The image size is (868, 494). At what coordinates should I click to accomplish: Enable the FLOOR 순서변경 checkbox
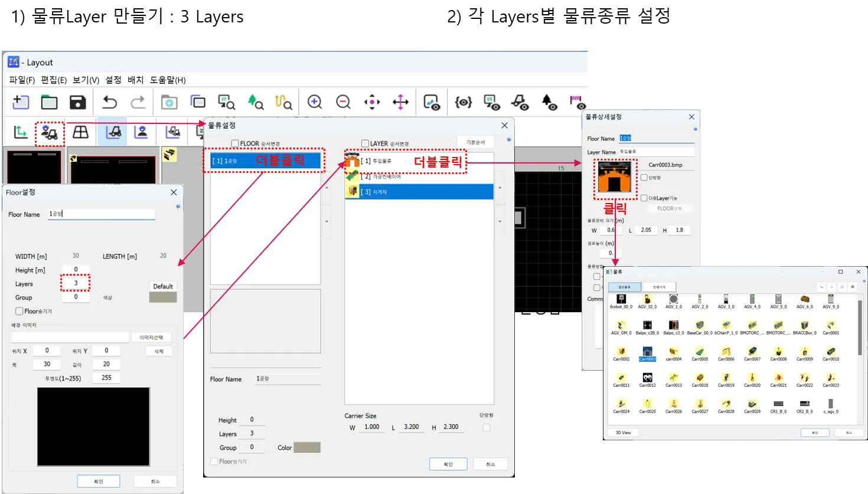(235, 143)
